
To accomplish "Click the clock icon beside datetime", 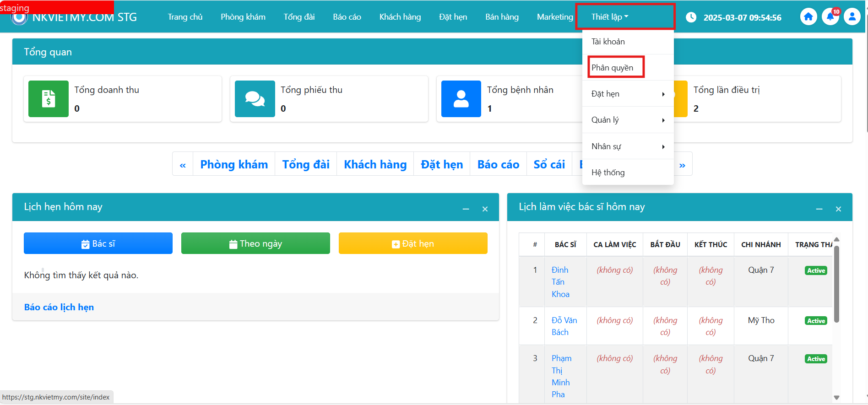I will [x=691, y=17].
